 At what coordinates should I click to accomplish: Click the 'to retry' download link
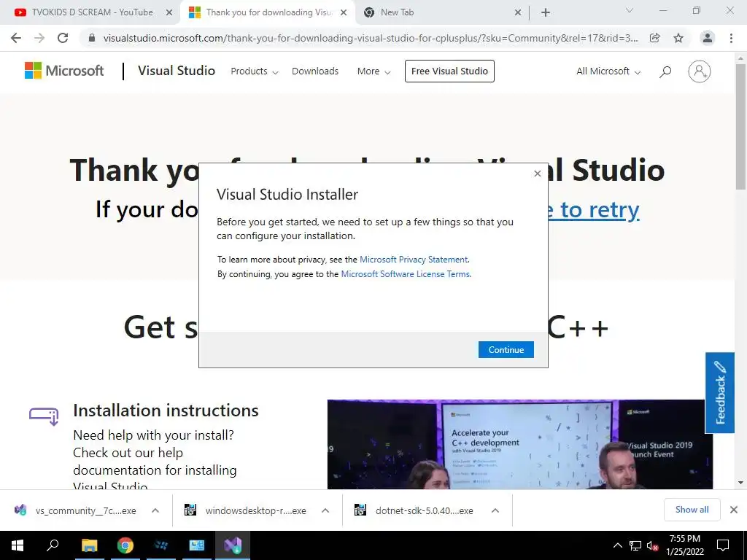[x=592, y=209]
